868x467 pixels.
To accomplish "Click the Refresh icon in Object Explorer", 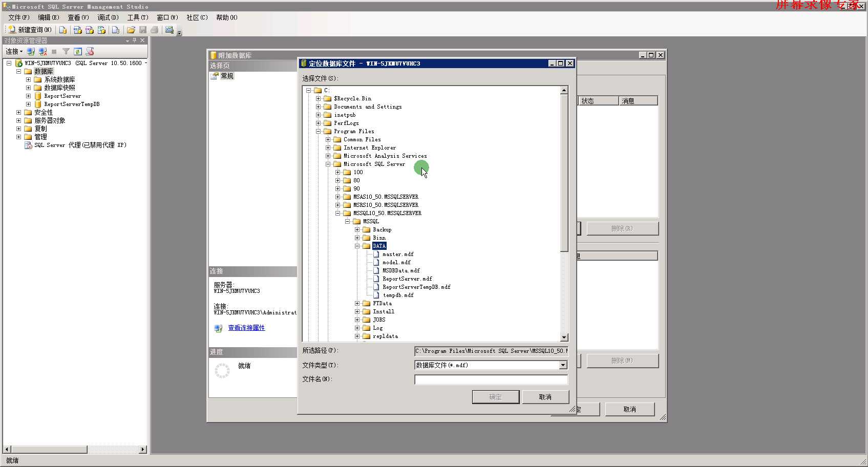I will point(78,51).
